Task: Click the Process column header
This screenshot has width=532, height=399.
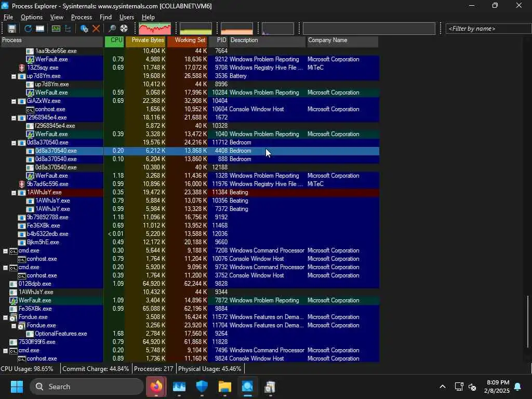Action: click(52, 41)
